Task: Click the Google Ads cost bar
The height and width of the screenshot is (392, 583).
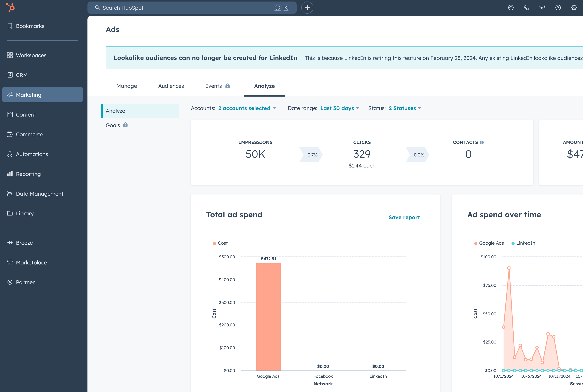Action: 268,317
